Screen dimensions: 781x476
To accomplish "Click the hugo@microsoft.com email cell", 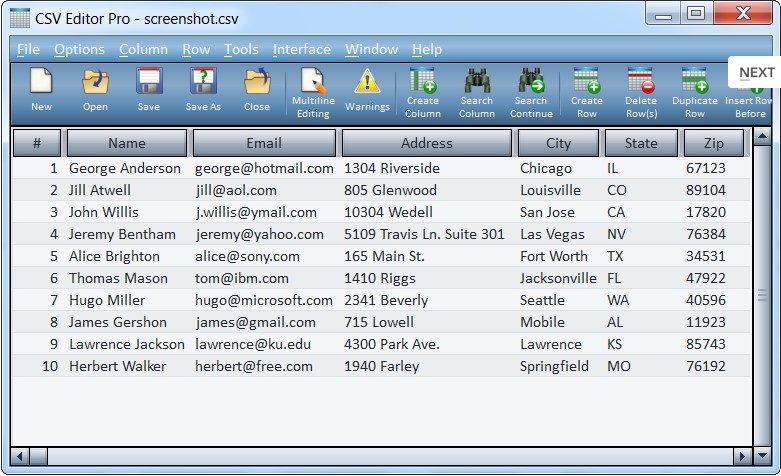I will pos(264,300).
